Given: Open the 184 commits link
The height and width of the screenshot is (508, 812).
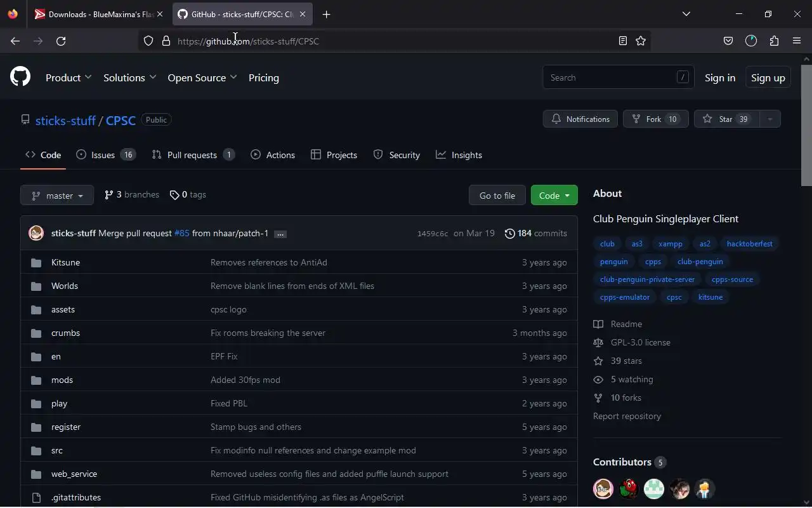Looking at the screenshot, I should pos(535,233).
